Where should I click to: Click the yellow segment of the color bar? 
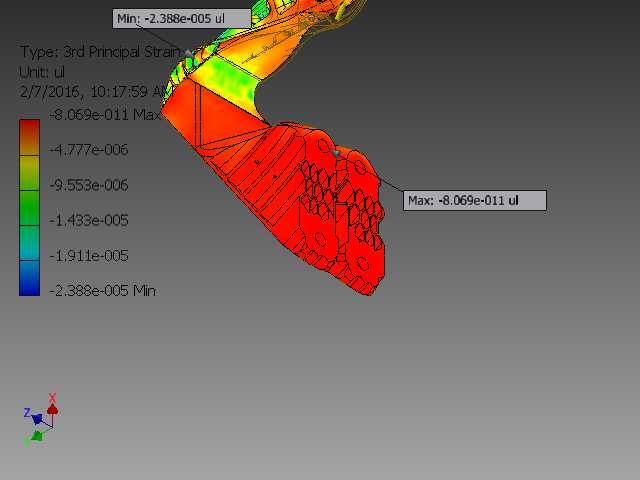(29, 173)
